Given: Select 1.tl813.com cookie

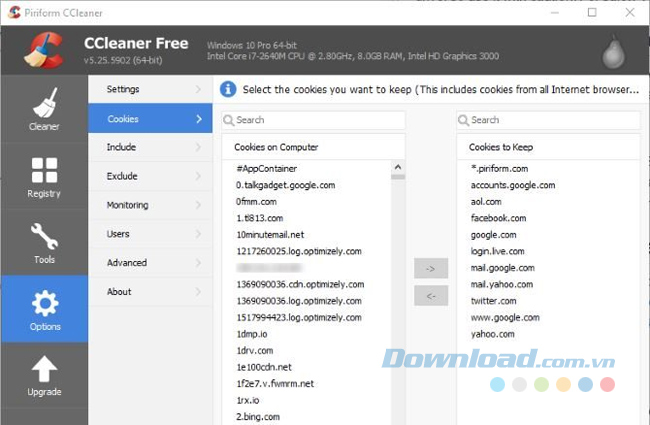Looking at the screenshot, I should [x=260, y=218].
